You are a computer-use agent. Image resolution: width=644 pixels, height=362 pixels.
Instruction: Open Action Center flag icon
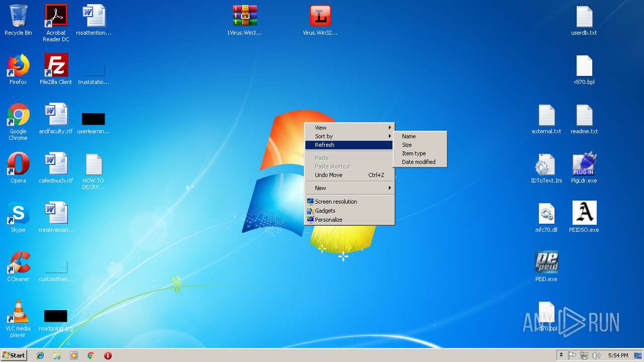point(572,355)
